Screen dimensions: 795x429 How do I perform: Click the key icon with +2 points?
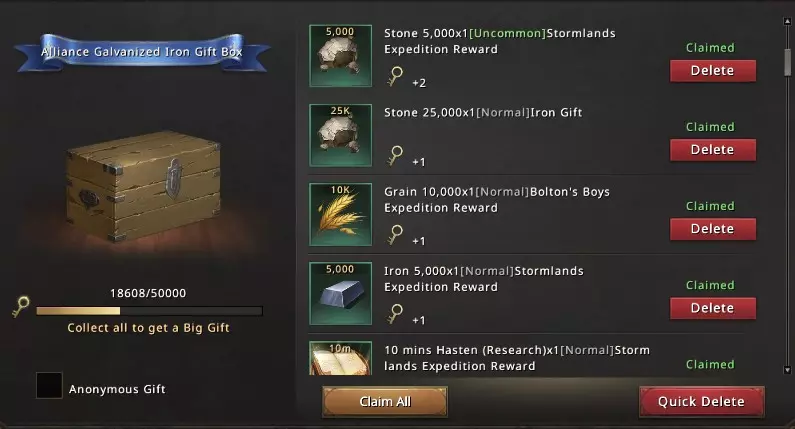point(395,77)
